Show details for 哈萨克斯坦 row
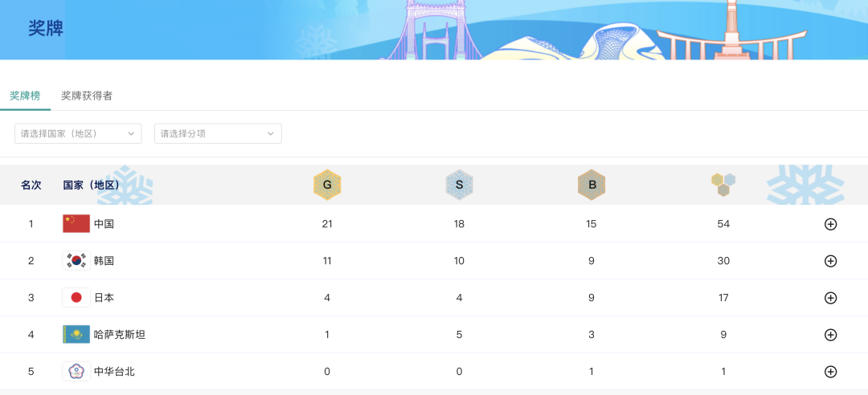 coord(831,335)
